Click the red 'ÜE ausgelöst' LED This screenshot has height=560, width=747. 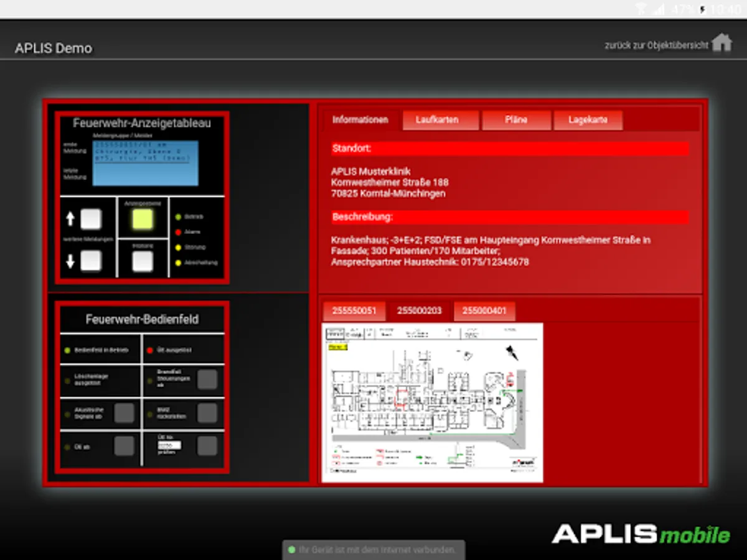(x=149, y=350)
